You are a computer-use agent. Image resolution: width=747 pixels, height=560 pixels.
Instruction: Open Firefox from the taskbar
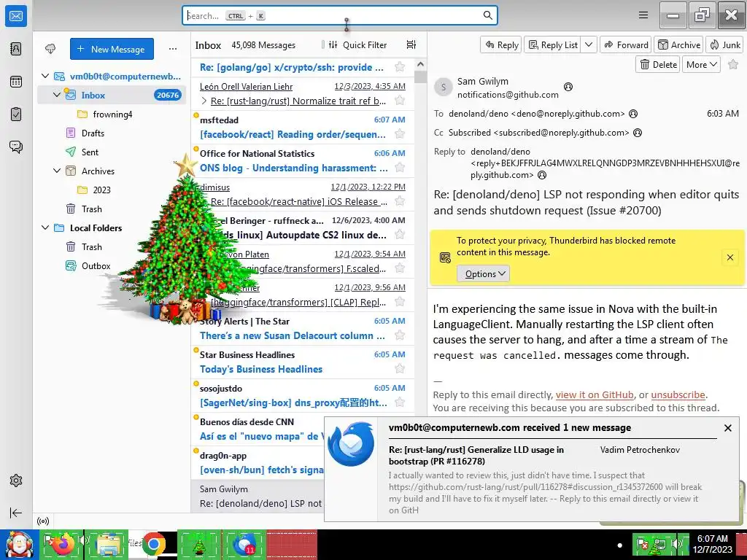[x=63, y=544]
